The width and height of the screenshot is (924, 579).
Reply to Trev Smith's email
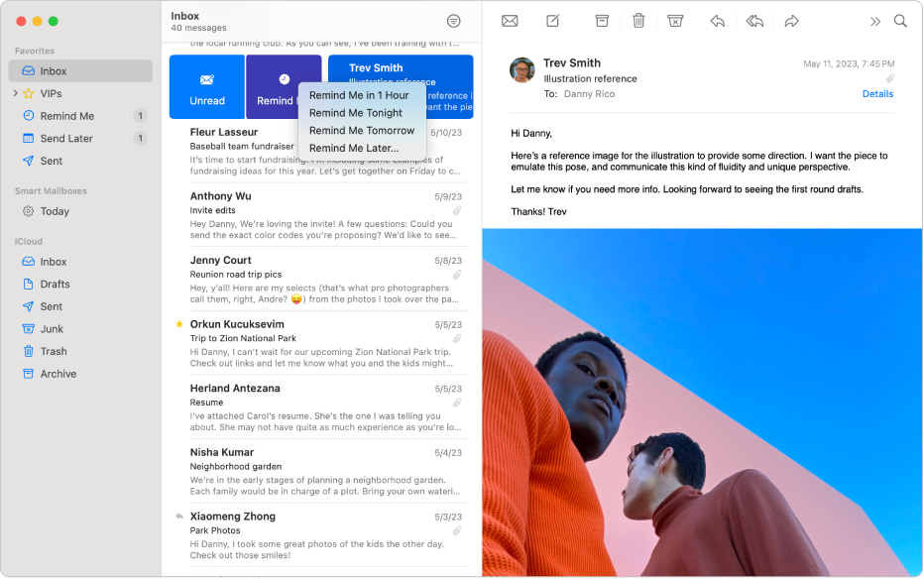pos(716,20)
